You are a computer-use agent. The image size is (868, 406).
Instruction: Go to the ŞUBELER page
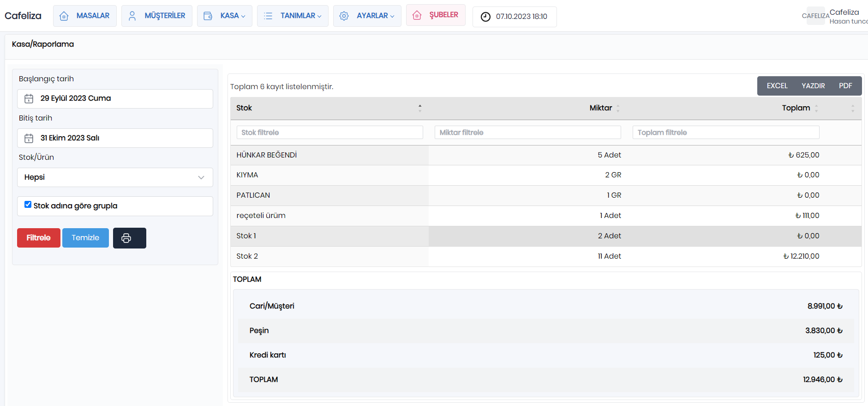tap(436, 15)
